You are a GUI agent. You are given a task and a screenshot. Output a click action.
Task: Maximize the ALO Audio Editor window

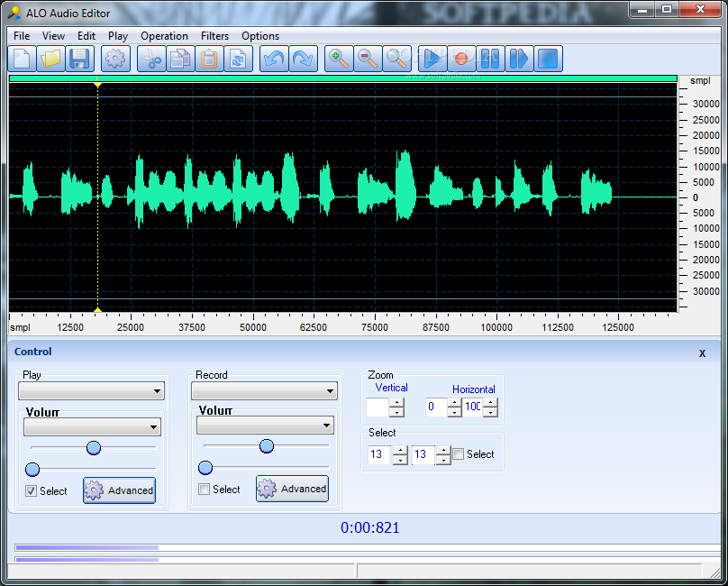pos(667,10)
